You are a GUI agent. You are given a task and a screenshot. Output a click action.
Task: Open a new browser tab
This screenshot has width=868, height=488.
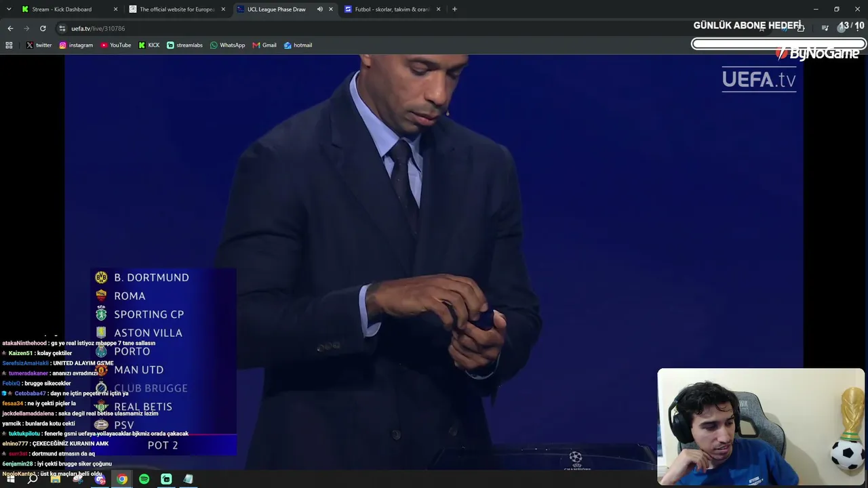(x=454, y=9)
